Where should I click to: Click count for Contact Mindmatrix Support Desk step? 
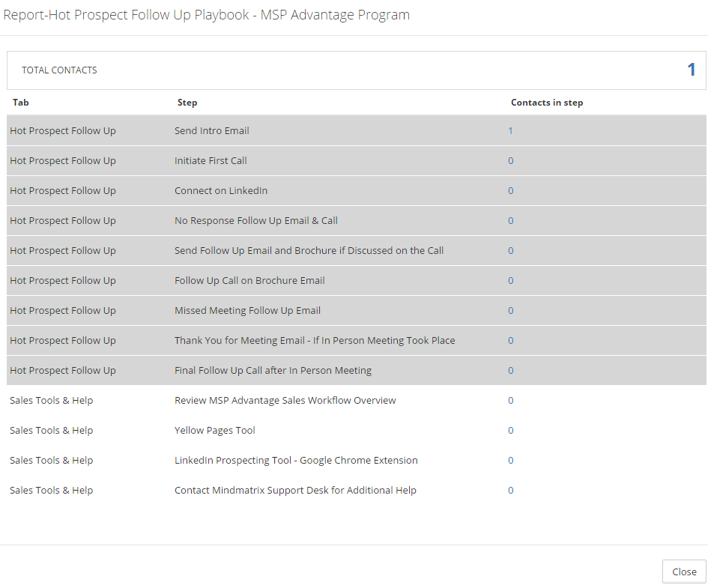(x=511, y=490)
